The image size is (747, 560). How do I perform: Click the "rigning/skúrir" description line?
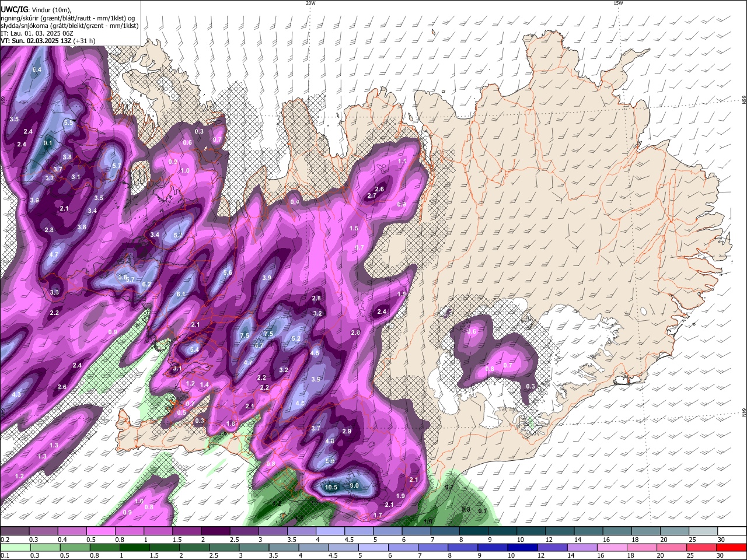pyautogui.click(x=68, y=18)
